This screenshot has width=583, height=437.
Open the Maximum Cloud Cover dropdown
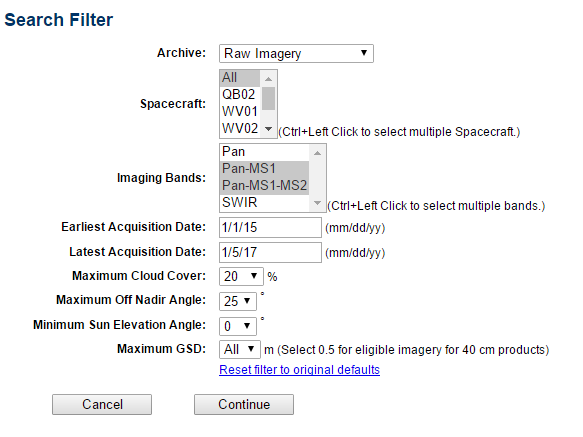point(241,276)
